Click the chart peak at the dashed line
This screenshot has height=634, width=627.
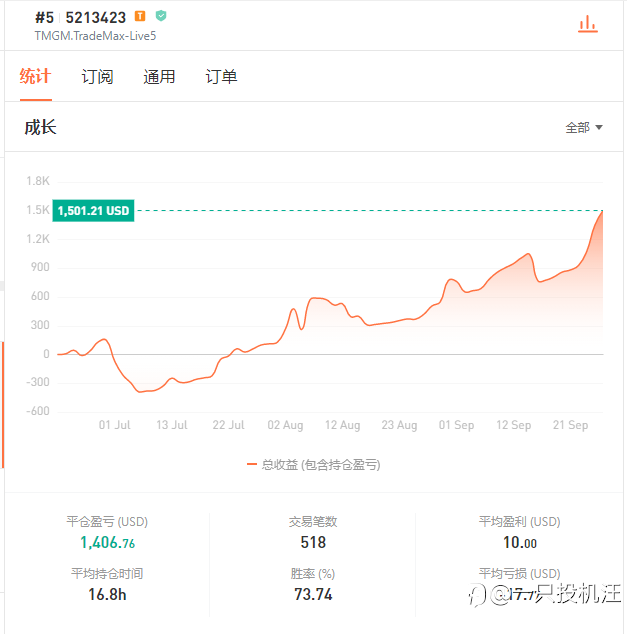(602, 211)
